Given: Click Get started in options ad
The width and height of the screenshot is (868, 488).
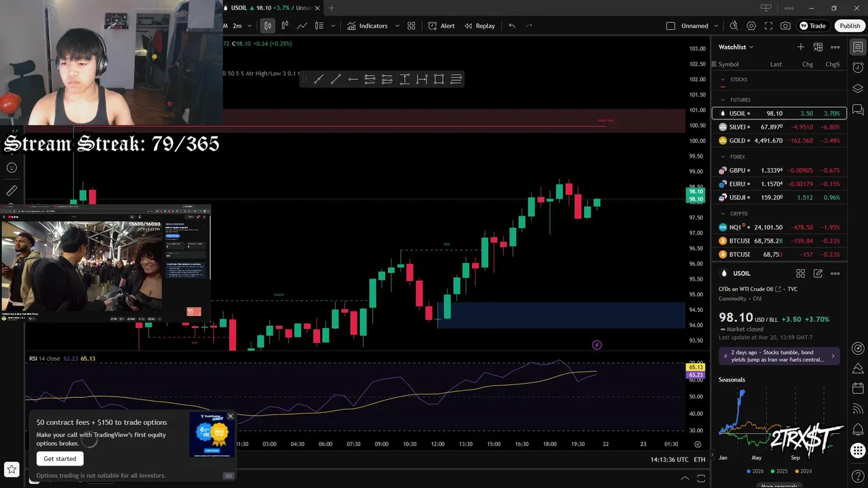Looking at the screenshot, I should pos(60,459).
